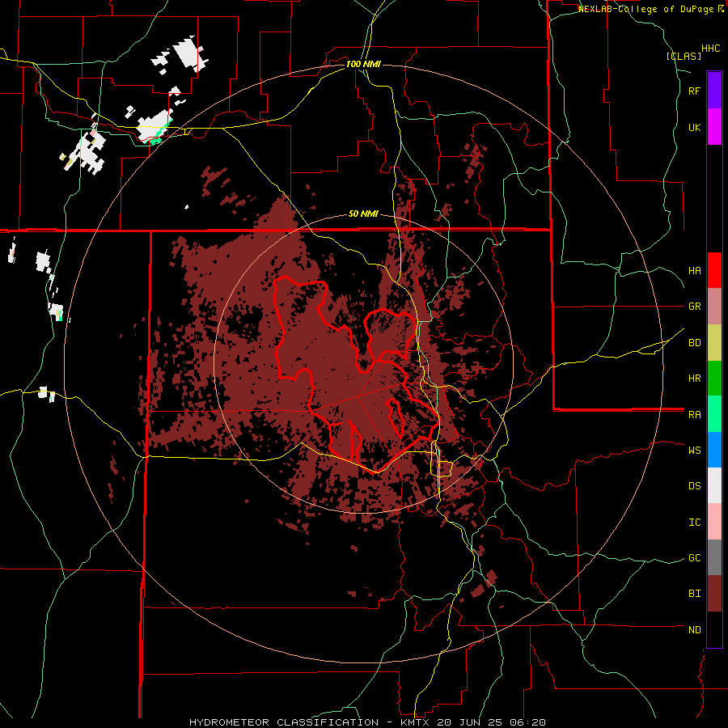Click the '06:20' timestamp text
Screen dimensions: 728x728
tap(527, 722)
